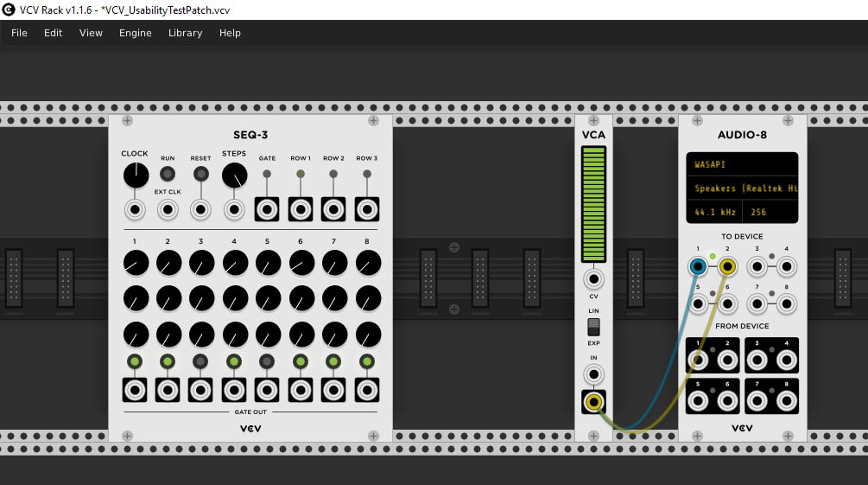Toggle step 4 gate light button
The height and width of the screenshot is (485, 868).
pyautogui.click(x=233, y=361)
